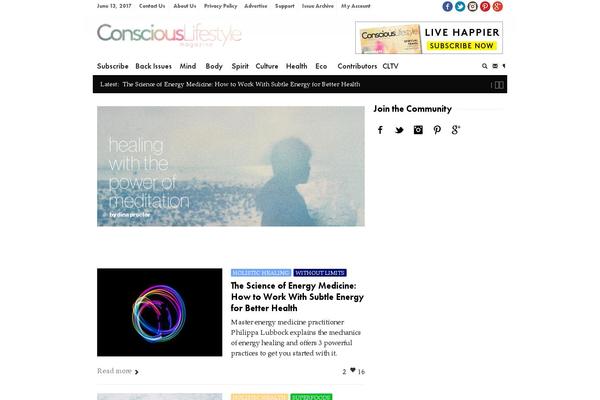This screenshot has width=600, height=400.
Task: Open the Mind navigation menu
Action: click(x=188, y=66)
